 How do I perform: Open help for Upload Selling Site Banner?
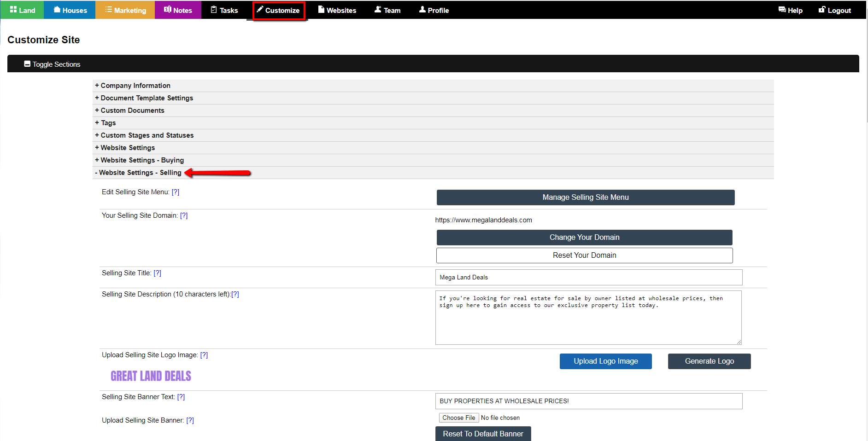pos(190,420)
